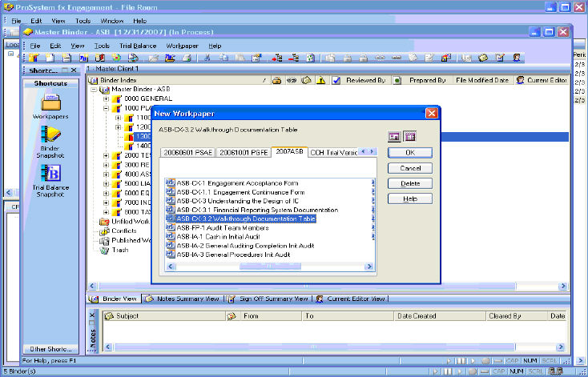Switch dialog to large icon view
Viewport: 588px width, 377px height.
[x=394, y=137]
